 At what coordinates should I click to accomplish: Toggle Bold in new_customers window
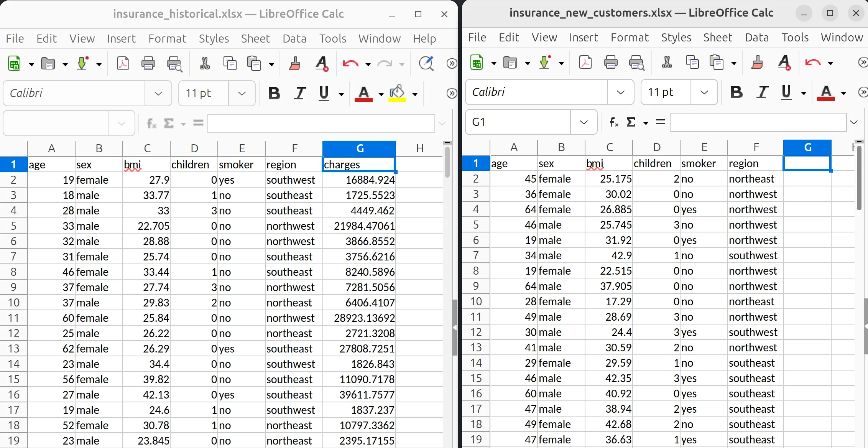pos(736,92)
